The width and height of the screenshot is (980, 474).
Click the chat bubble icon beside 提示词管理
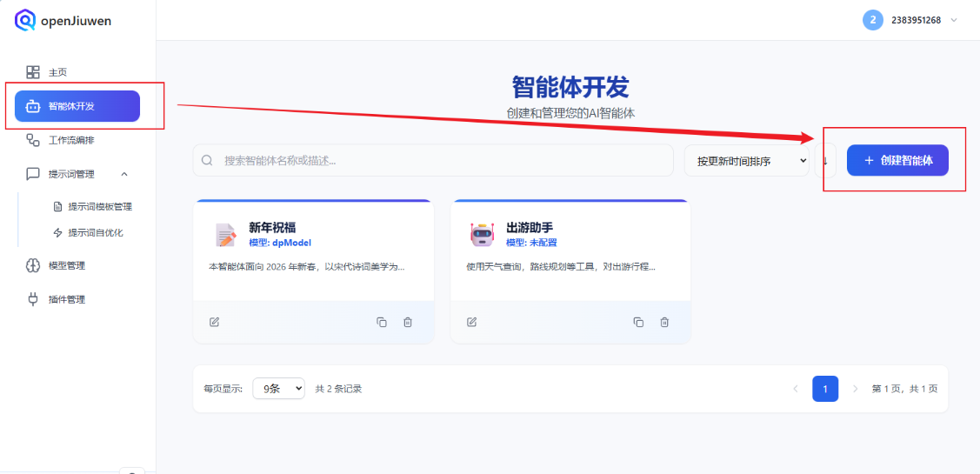(x=32, y=174)
